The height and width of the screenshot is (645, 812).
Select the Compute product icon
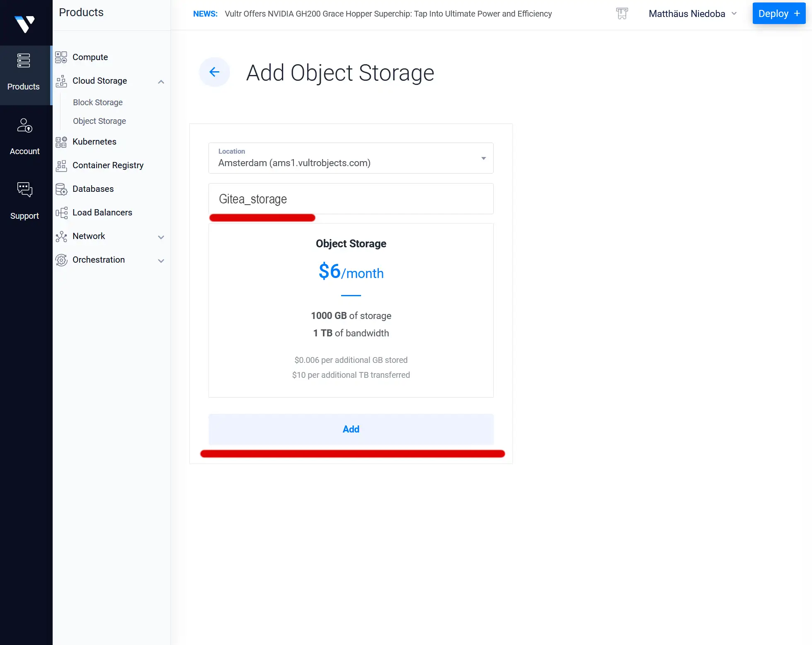point(61,57)
